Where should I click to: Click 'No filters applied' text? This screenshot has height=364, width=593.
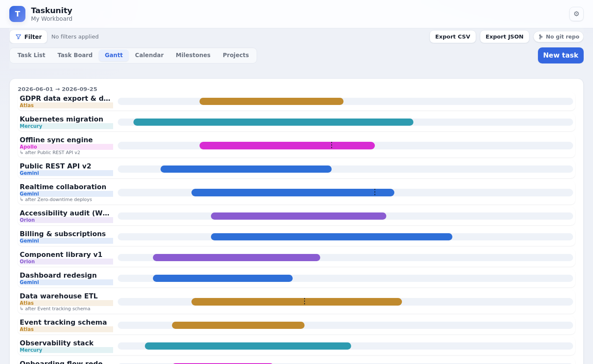point(75,37)
